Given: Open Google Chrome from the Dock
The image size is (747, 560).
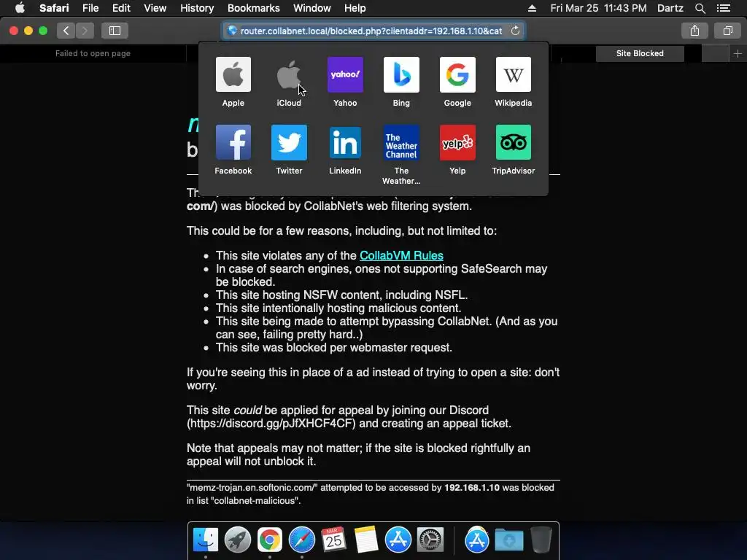Looking at the screenshot, I should pos(270,540).
